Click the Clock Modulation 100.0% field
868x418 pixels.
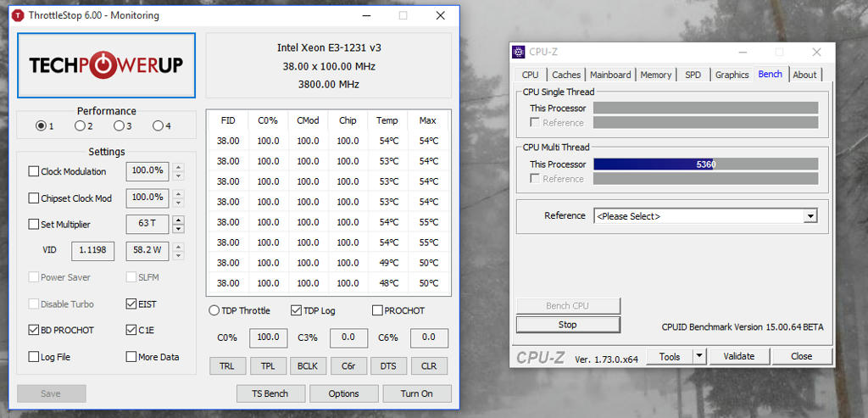(147, 171)
